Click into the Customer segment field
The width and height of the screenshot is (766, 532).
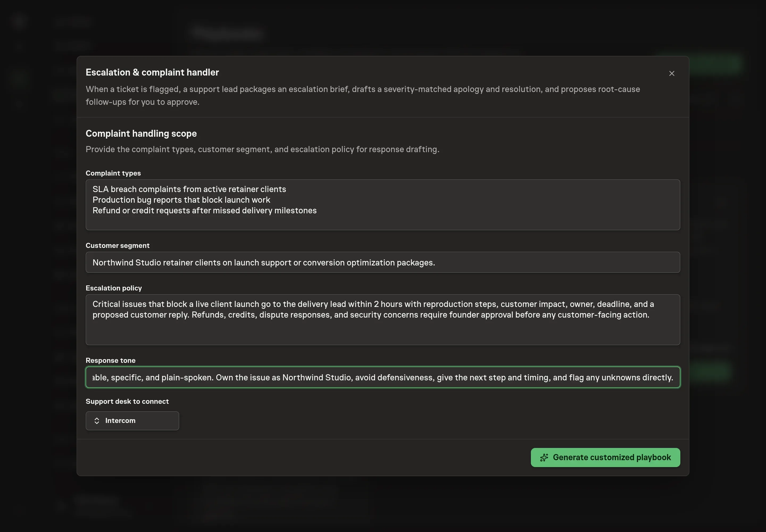(x=383, y=262)
